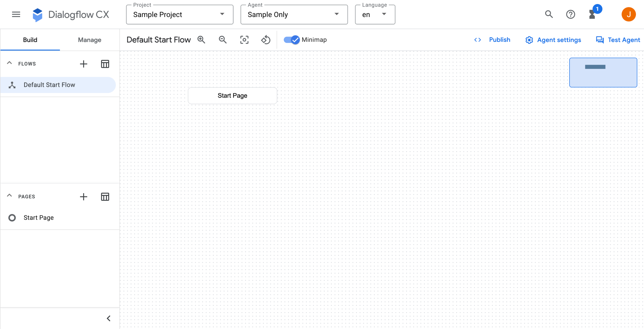This screenshot has width=644, height=329.
Task: Select Default Start Flow in flows list
Action: [58, 85]
